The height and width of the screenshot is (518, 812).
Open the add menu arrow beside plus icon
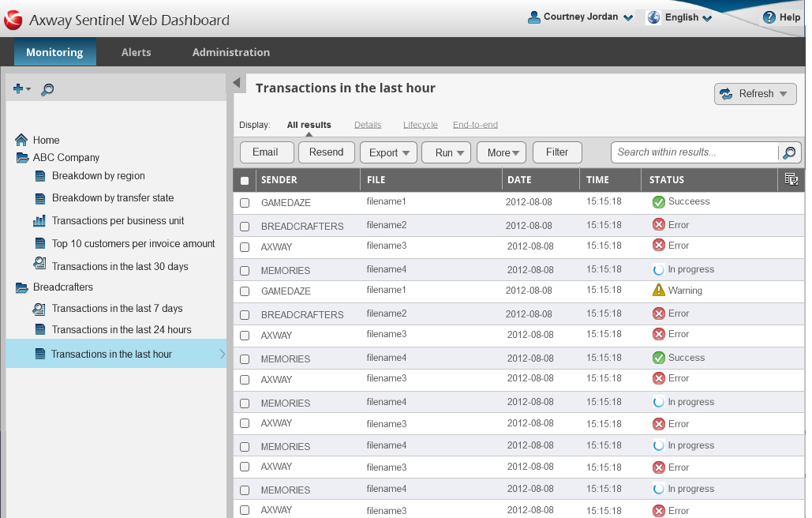(x=28, y=89)
